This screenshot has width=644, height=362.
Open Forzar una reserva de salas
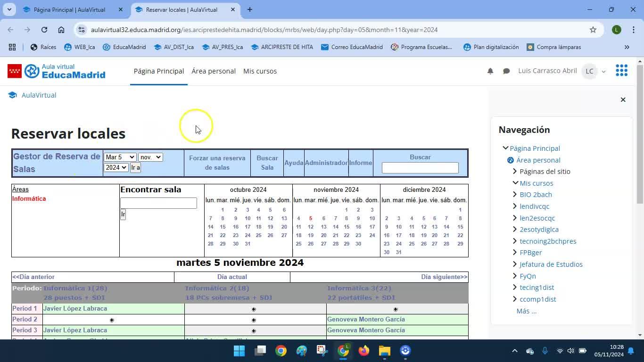217,163
